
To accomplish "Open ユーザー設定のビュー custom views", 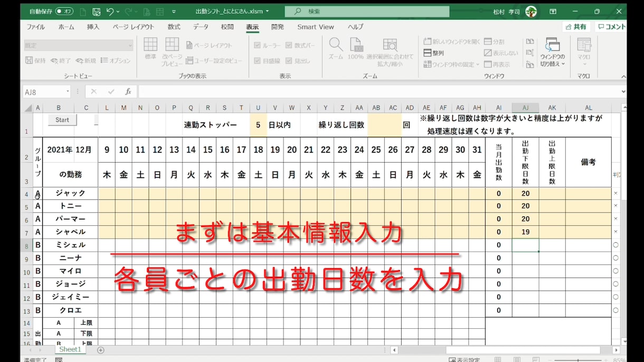I will tap(214, 61).
